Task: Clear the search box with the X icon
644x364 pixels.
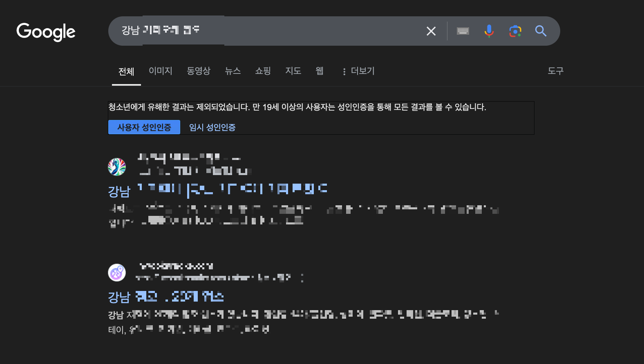Action: (x=431, y=31)
